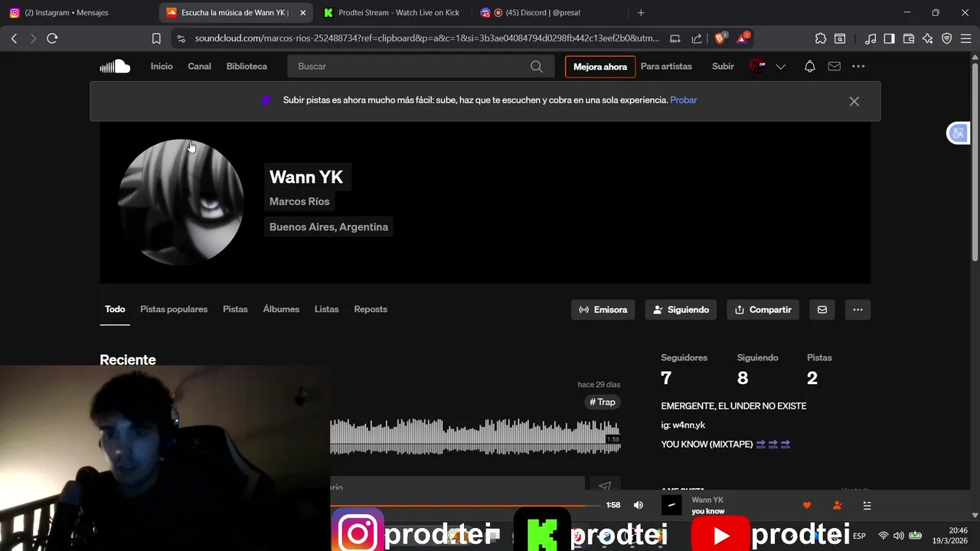Open the Brave Shields lion icon
This screenshot has height=551, width=980.
coord(720,37)
